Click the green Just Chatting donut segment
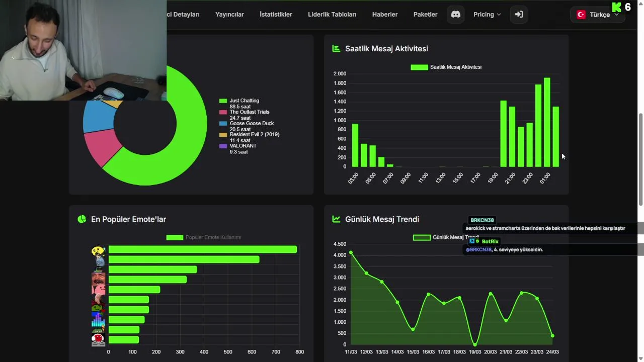This screenshot has height=362, width=644. click(191, 126)
